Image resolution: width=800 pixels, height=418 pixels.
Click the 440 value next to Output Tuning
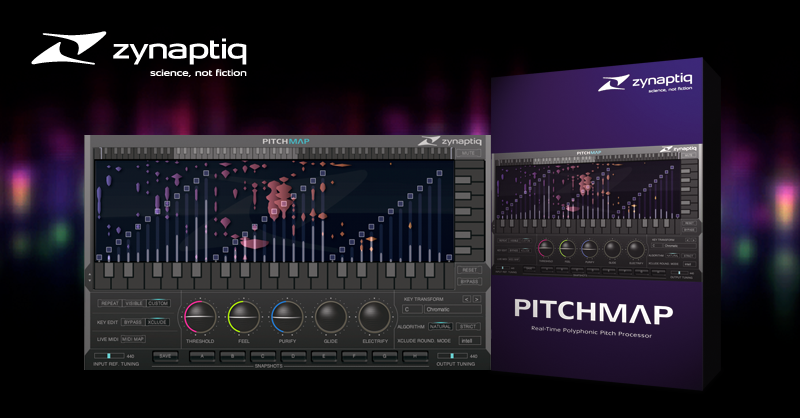(473, 356)
